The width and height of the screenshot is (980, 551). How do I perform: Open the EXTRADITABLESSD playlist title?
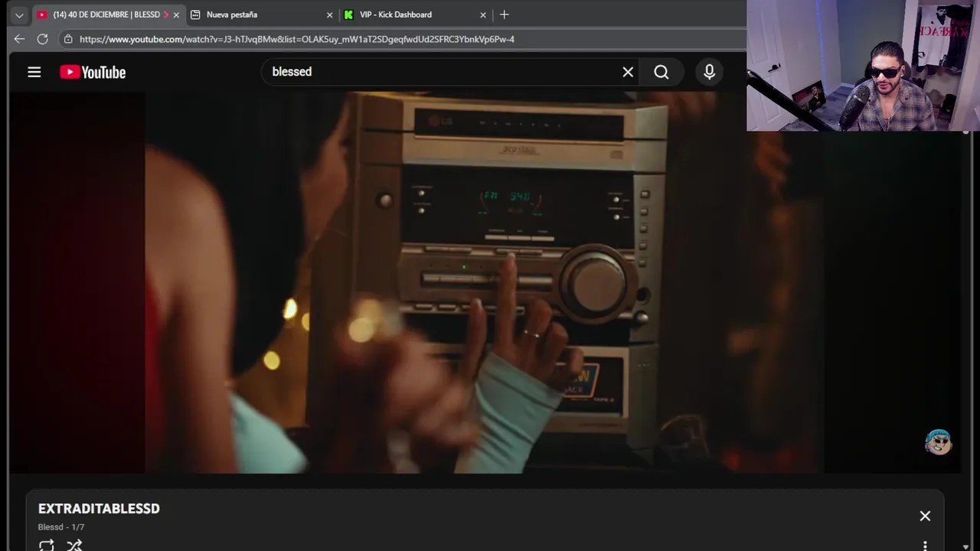(99, 509)
